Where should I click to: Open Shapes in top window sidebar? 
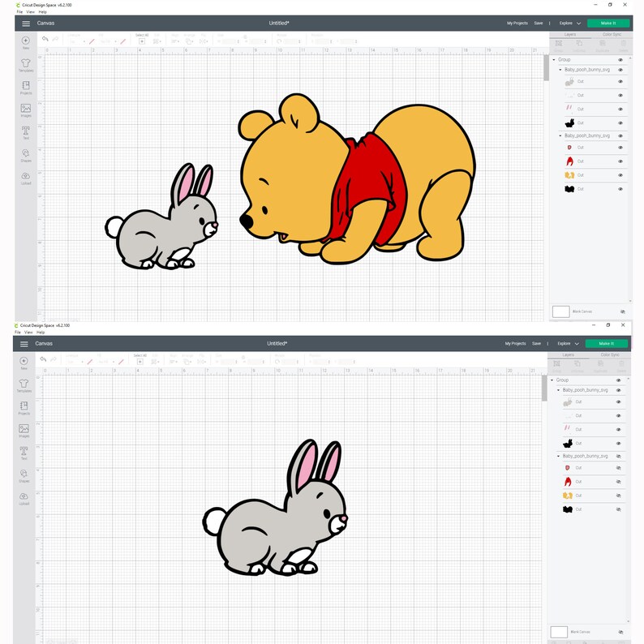[25, 153]
